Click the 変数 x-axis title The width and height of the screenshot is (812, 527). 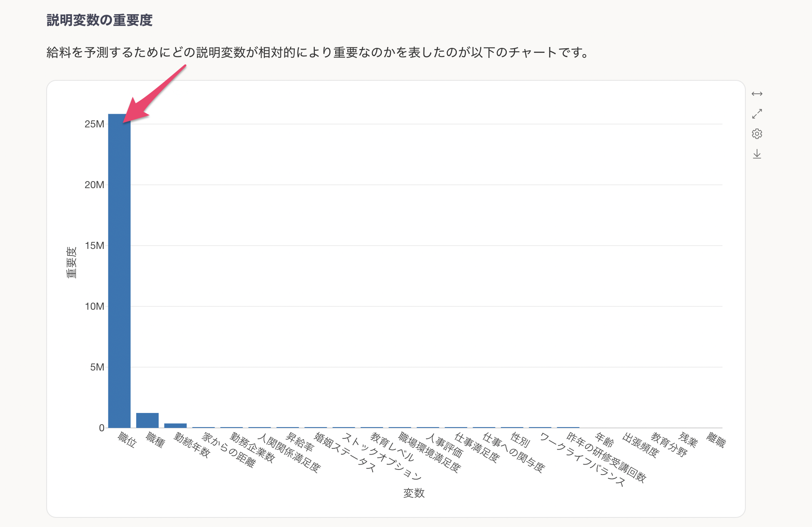(413, 493)
